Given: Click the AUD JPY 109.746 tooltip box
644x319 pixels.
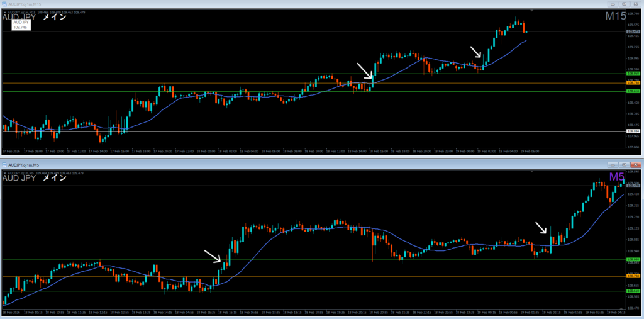Looking at the screenshot, I should (x=20, y=25).
